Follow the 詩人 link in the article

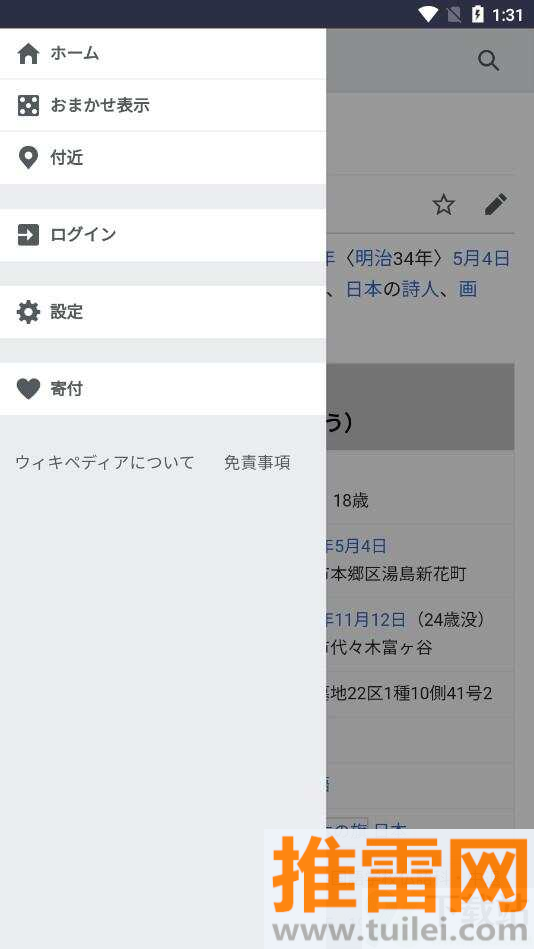pyautogui.click(x=420, y=289)
